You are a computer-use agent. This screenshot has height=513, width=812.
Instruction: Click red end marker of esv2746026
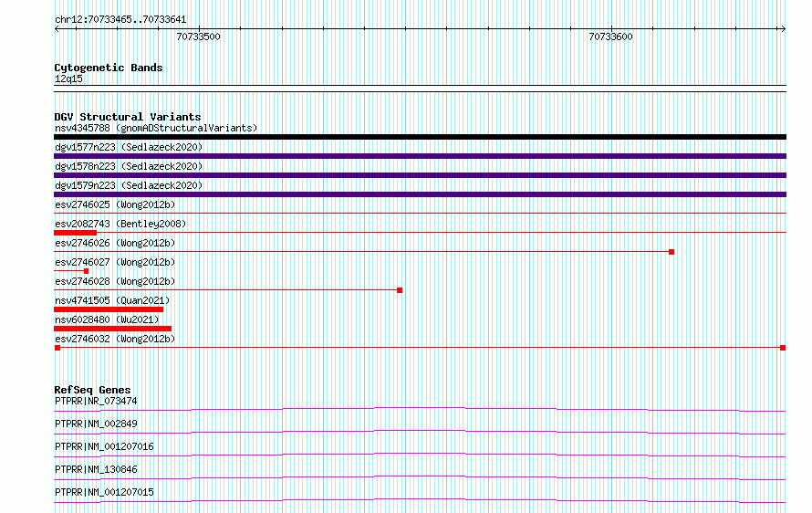point(671,252)
